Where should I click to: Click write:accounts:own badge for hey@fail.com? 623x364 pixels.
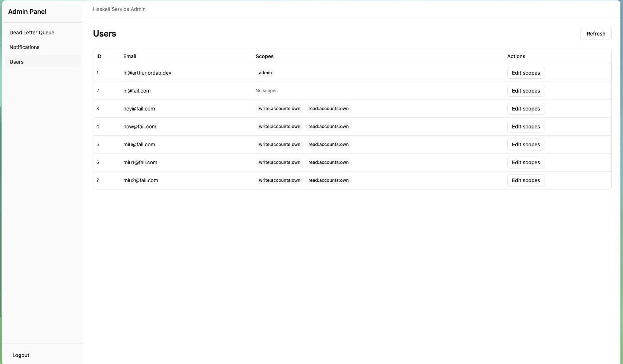tap(279, 109)
